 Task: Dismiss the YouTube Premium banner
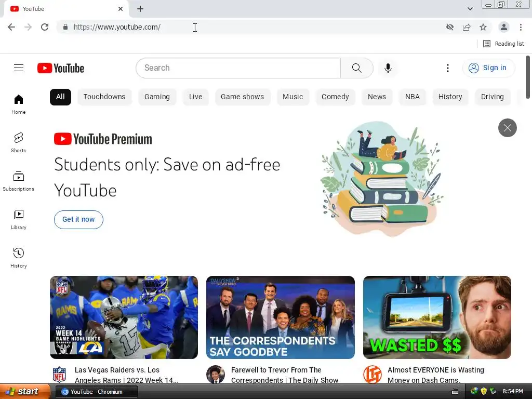click(507, 128)
